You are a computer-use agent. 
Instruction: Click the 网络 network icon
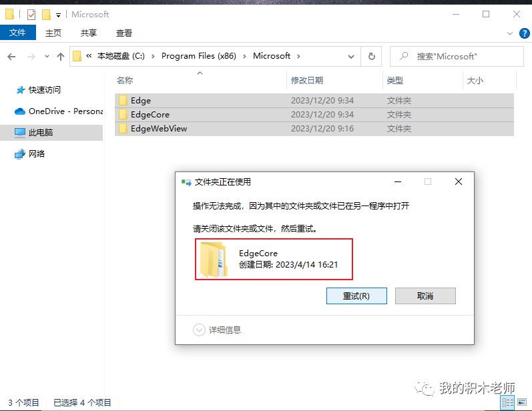20,154
